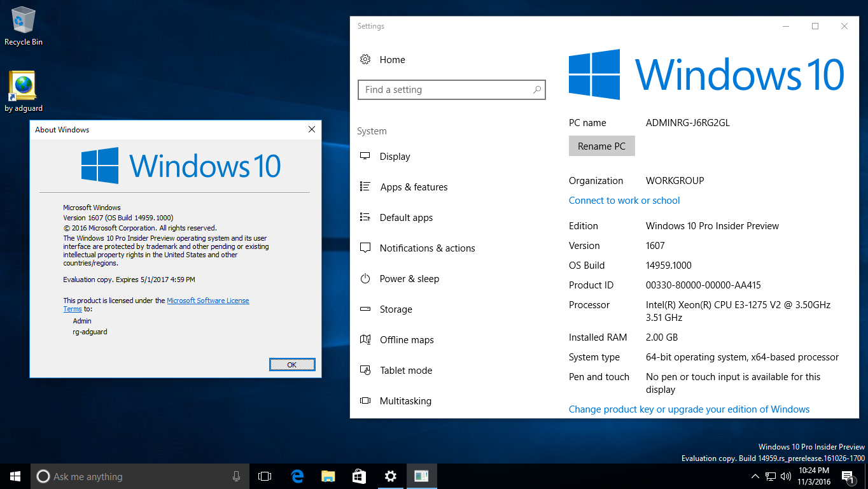868x489 pixels.
Task: Launch Microsoft Edge from the taskbar
Action: [297, 476]
